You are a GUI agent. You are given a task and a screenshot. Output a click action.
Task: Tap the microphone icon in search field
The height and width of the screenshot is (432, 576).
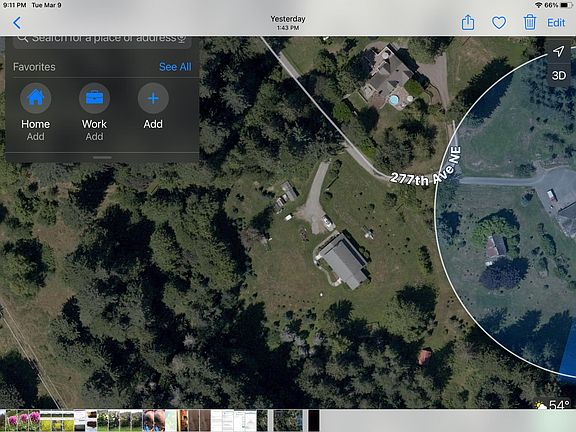pos(181,38)
